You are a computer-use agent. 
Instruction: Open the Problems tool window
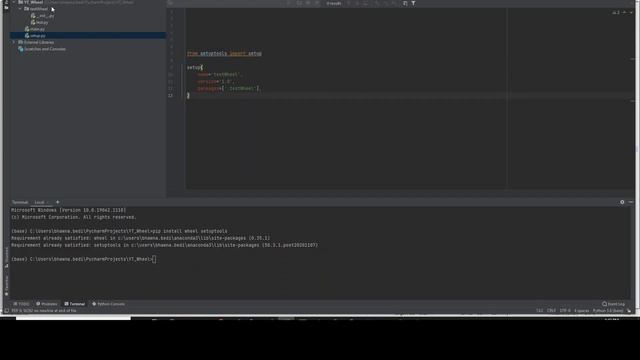(x=47, y=304)
